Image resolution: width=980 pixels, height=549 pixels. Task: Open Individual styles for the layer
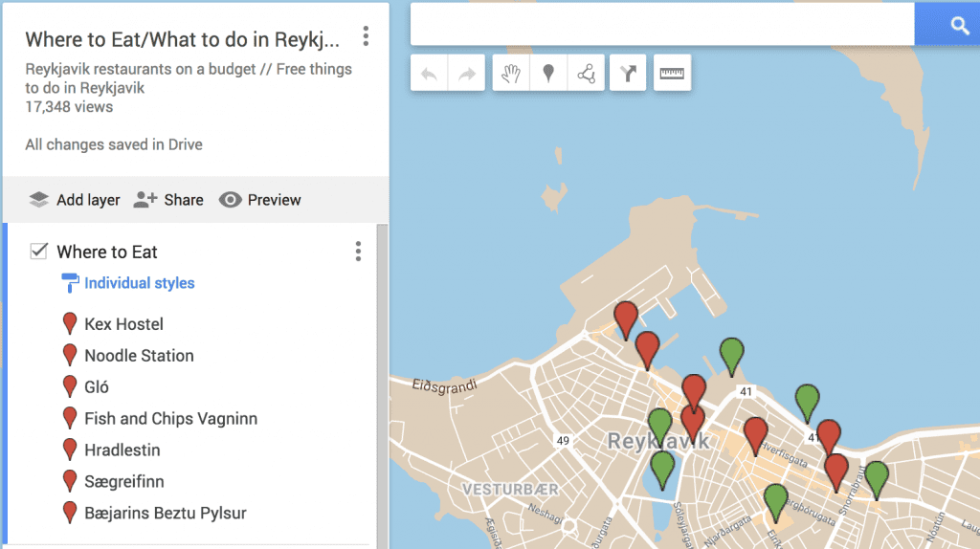[x=140, y=283]
